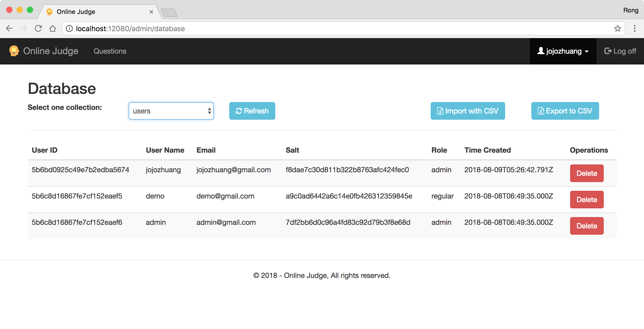Image resolution: width=644 pixels, height=329 pixels.
Task: Click the admin@gmail.com email cell
Action: (x=226, y=222)
